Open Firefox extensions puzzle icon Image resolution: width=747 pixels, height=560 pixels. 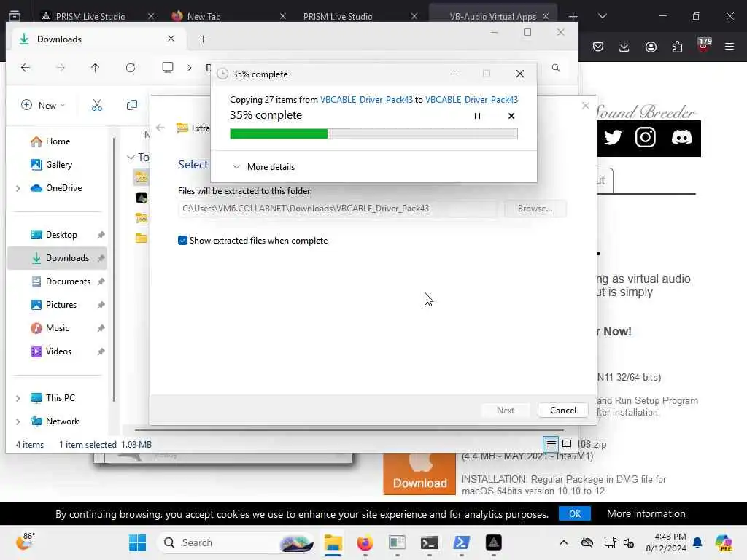[677, 47]
